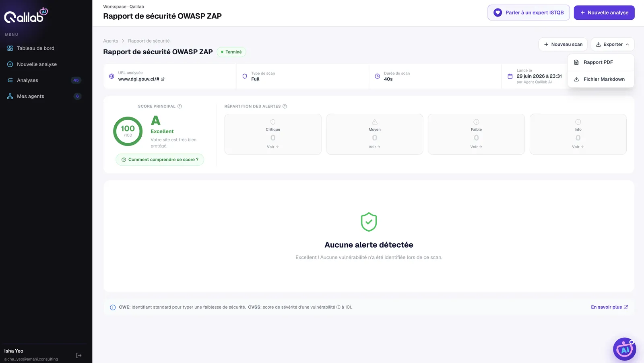The height and width of the screenshot is (363, 644).
Task: Click the info icon next to CWE note
Action: (x=113, y=308)
